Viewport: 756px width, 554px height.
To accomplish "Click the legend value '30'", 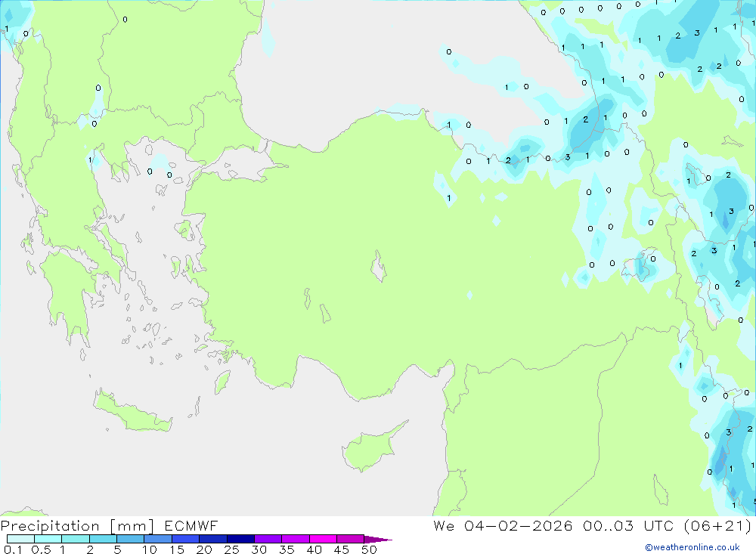I will [259, 549].
